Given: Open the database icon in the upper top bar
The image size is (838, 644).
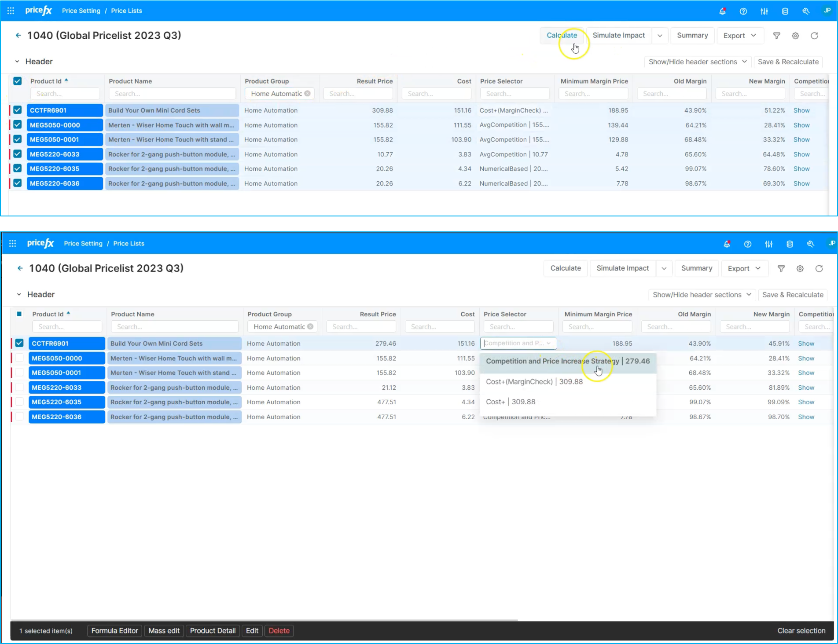Looking at the screenshot, I should (785, 11).
